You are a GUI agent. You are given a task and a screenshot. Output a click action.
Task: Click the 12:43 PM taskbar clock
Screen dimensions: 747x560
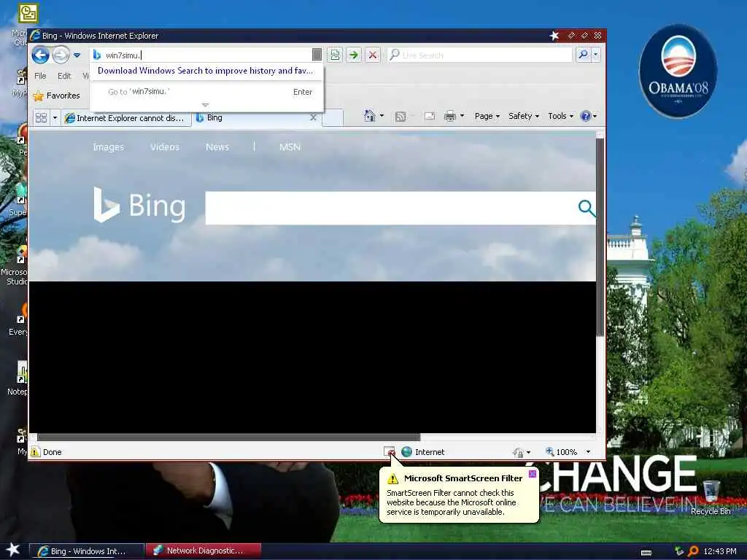point(719,551)
